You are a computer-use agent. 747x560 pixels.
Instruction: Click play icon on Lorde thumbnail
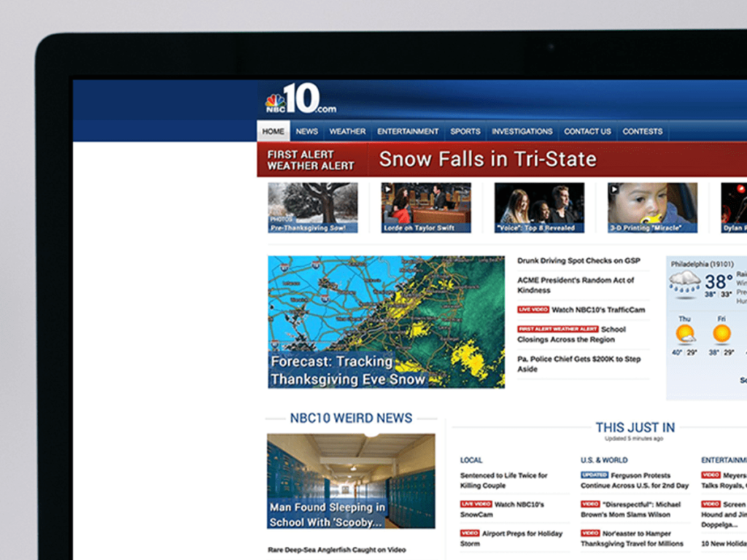tap(388, 189)
